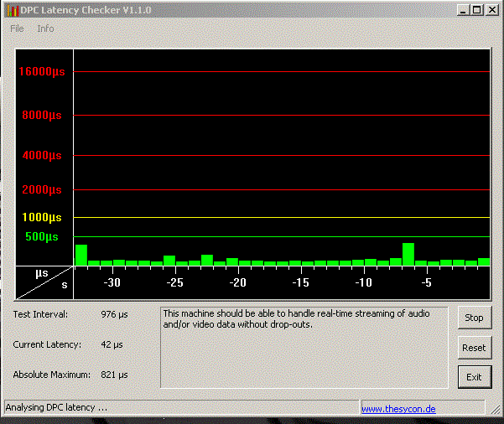Click the -5 time axis label

tap(427, 282)
